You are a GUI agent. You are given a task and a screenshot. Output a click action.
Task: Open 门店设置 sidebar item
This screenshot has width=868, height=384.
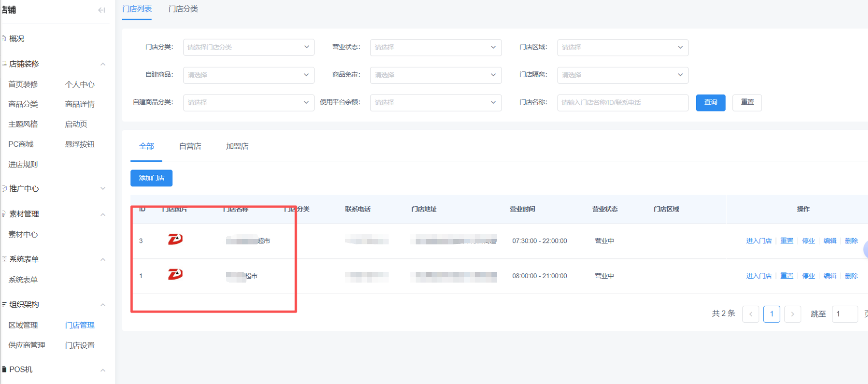(80, 345)
